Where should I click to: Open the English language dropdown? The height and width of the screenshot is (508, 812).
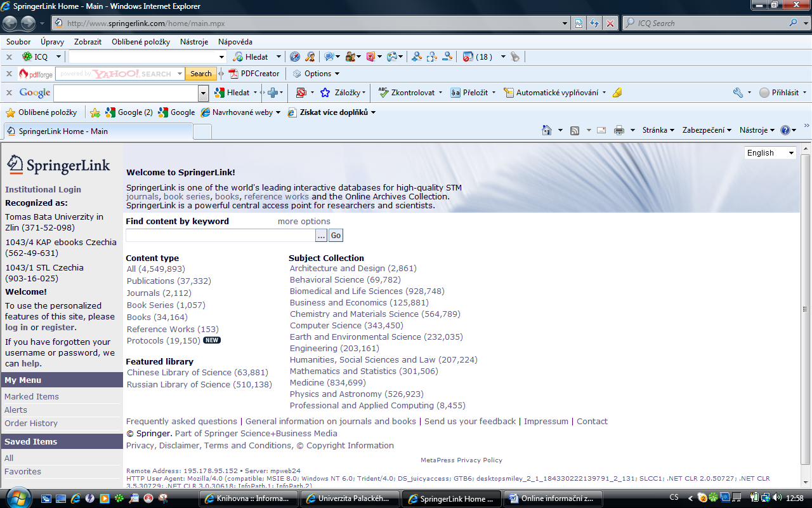click(x=770, y=152)
